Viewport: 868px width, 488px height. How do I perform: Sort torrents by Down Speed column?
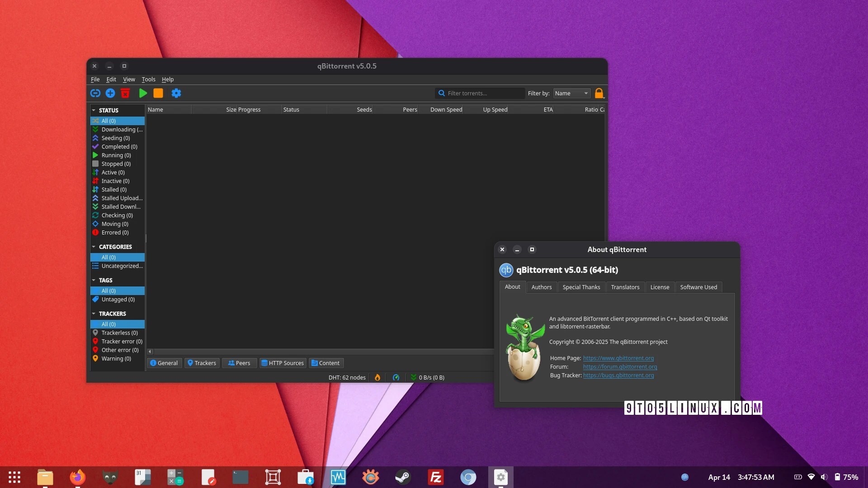coord(440,109)
